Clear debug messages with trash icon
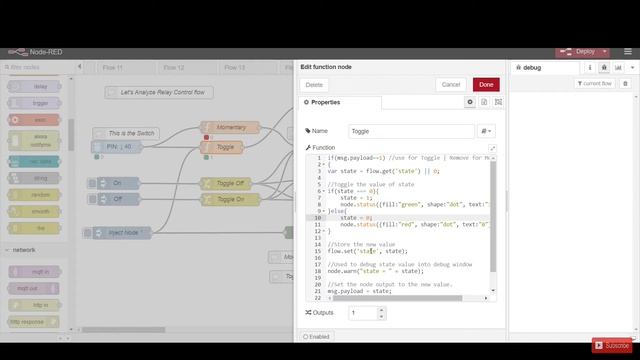The image size is (640, 360). [625, 84]
